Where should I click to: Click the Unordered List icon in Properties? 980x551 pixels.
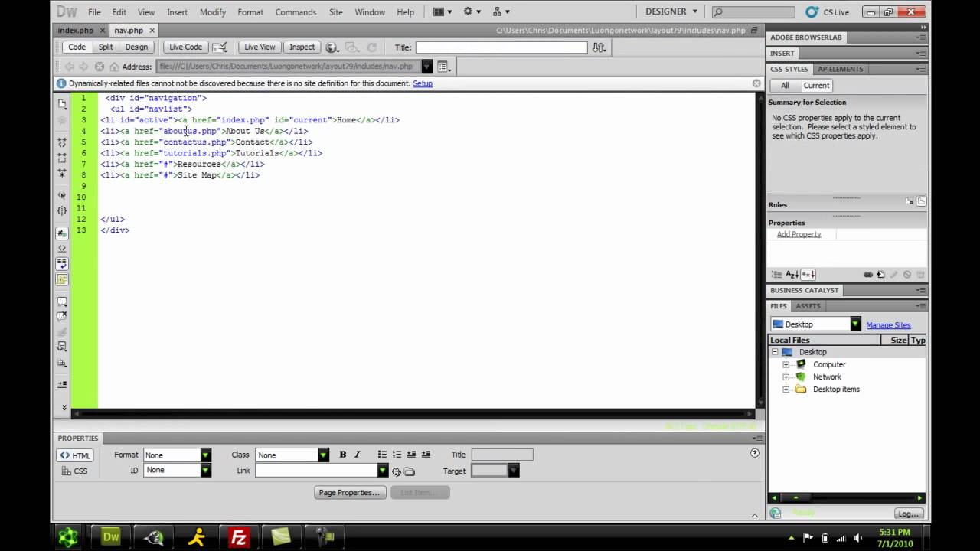pos(382,455)
